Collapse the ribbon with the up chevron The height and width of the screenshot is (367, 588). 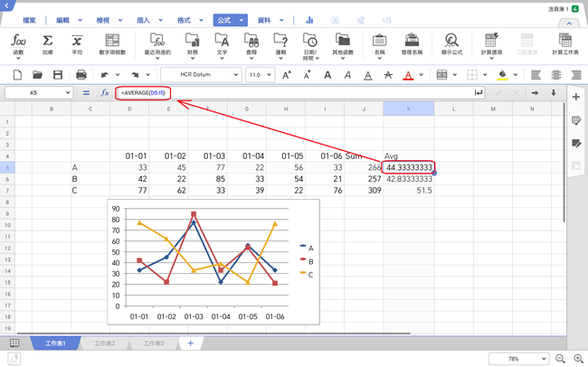point(569,24)
